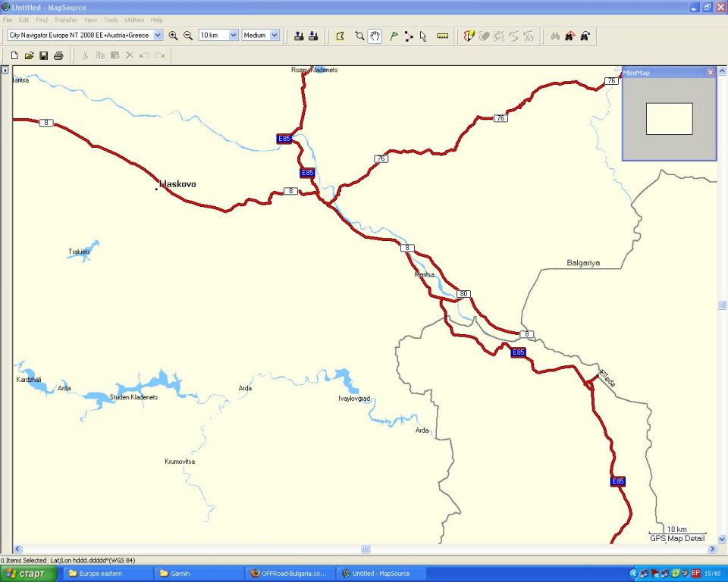Open the File menu
Screen dimensions: 728x582
pos(8,20)
